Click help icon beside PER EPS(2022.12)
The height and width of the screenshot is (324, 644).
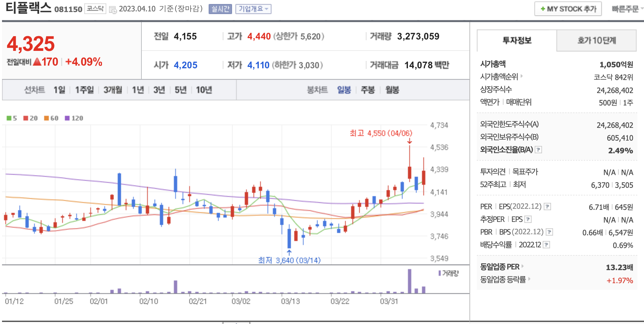(x=547, y=207)
